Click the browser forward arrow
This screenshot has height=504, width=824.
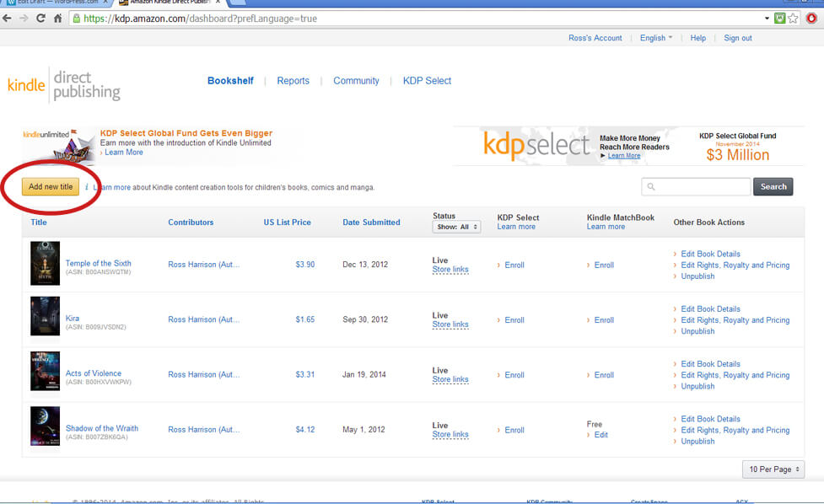tap(24, 19)
